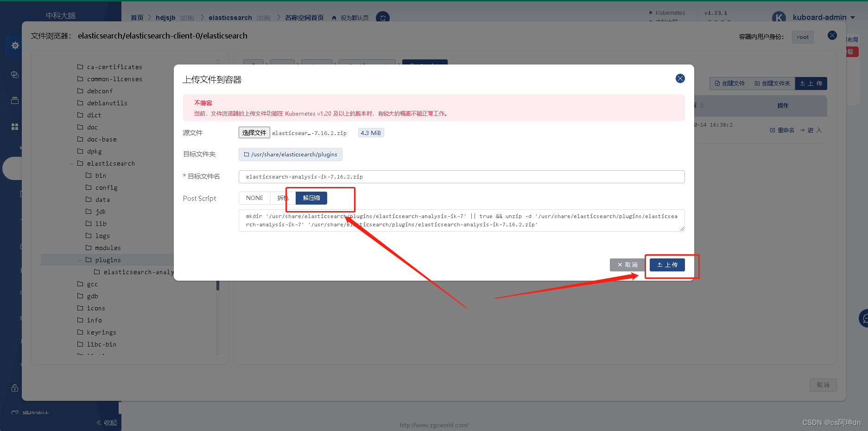Click the 选择文件 choose file button
The width and height of the screenshot is (868, 431).
click(x=254, y=133)
